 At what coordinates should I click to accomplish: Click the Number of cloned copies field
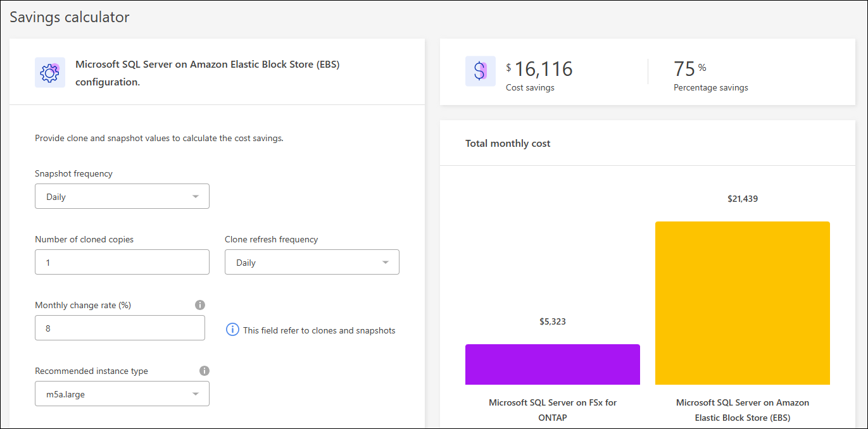pyautogui.click(x=122, y=263)
